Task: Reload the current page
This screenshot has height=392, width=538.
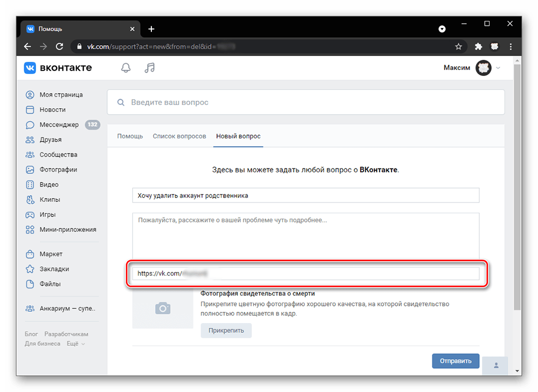Action: (59, 47)
